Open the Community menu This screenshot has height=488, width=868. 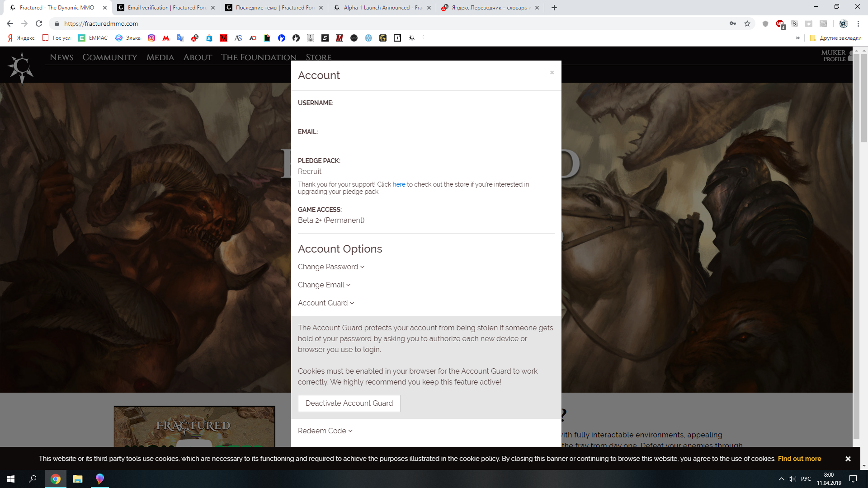pos(110,57)
